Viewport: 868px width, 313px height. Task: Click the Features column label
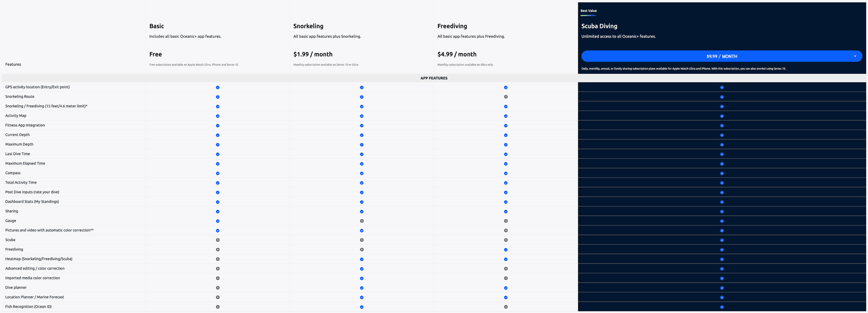coord(13,64)
